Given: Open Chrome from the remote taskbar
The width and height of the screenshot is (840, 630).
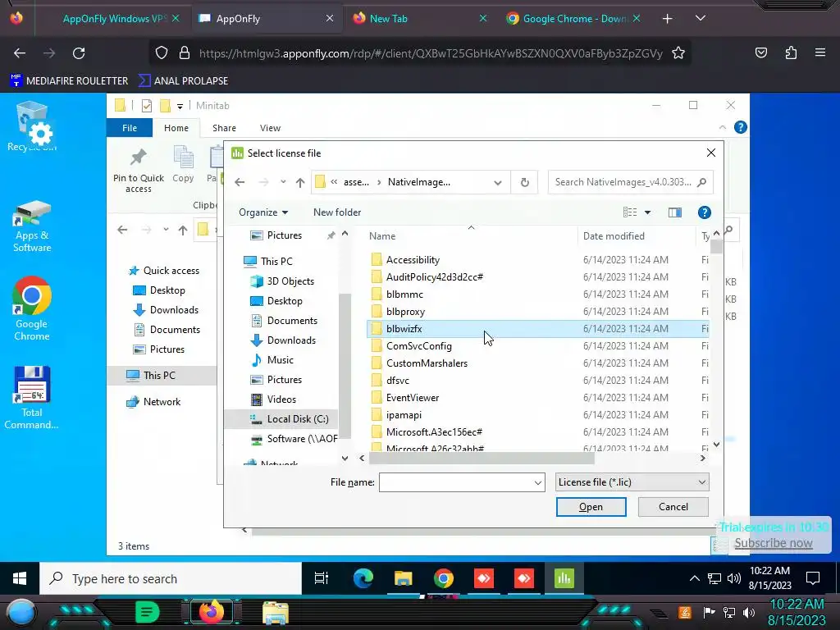Looking at the screenshot, I should click(x=443, y=578).
